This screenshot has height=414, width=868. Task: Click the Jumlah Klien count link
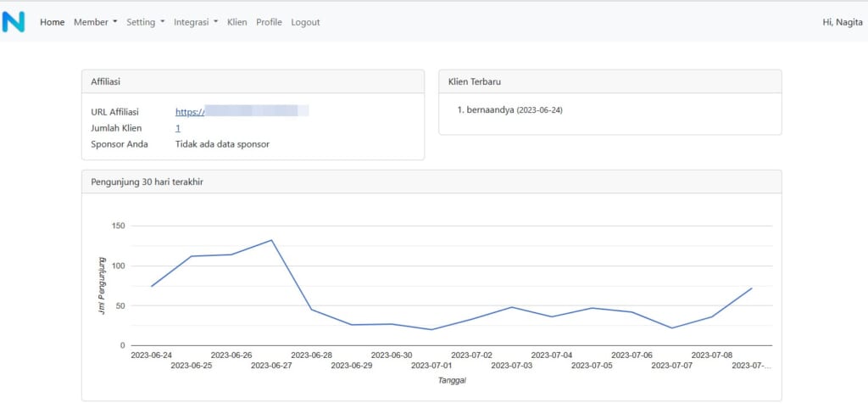178,128
